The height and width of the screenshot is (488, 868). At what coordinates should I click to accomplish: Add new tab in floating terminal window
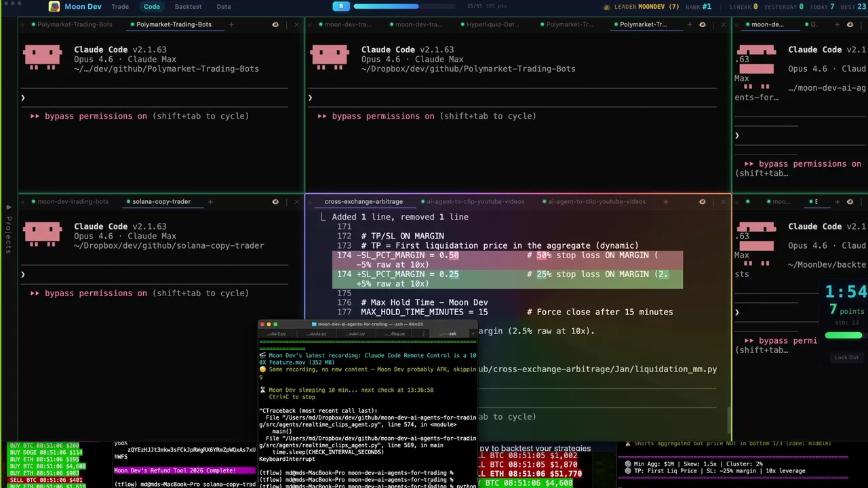coord(472,333)
